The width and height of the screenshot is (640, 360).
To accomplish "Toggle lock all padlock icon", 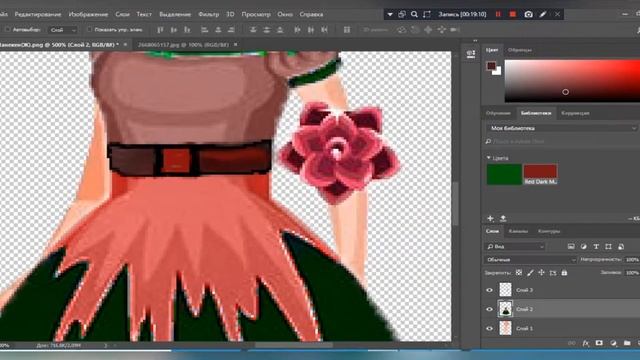I will [x=564, y=273].
